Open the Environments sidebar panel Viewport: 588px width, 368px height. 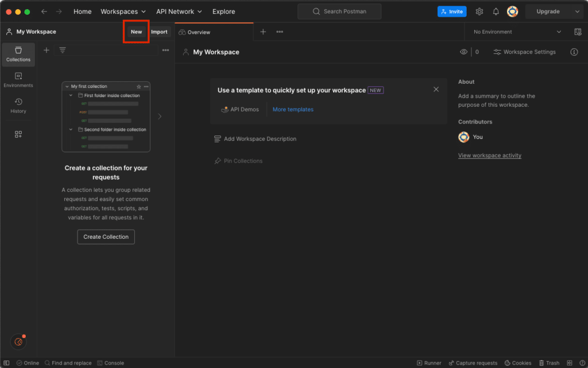18,80
